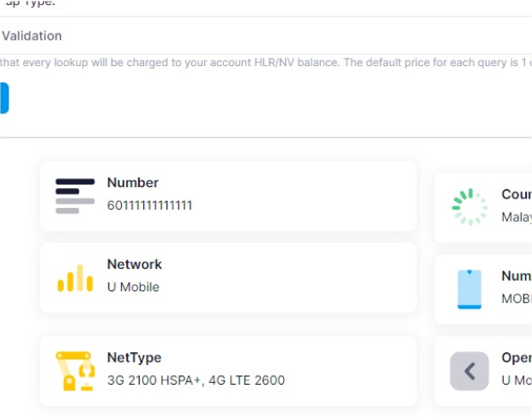Click the U Mobile network value
532x420 pixels.
pyautogui.click(x=133, y=287)
